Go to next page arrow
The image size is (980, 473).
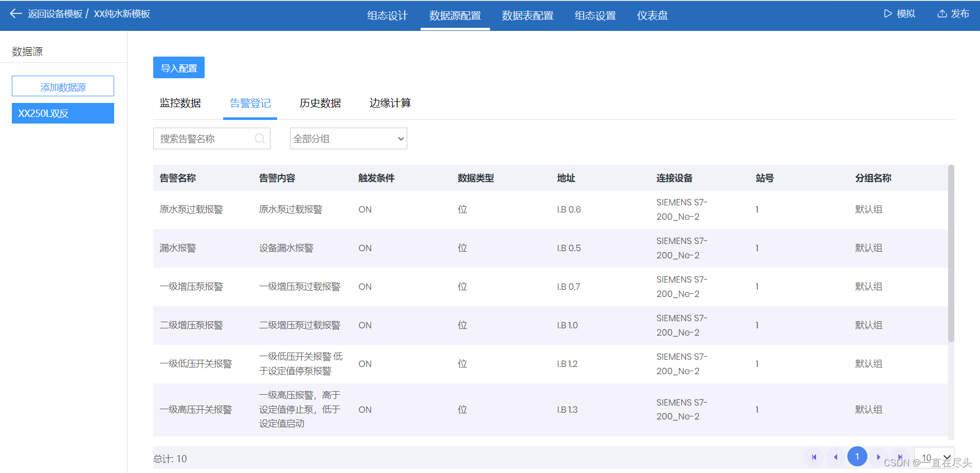coord(879,457)
